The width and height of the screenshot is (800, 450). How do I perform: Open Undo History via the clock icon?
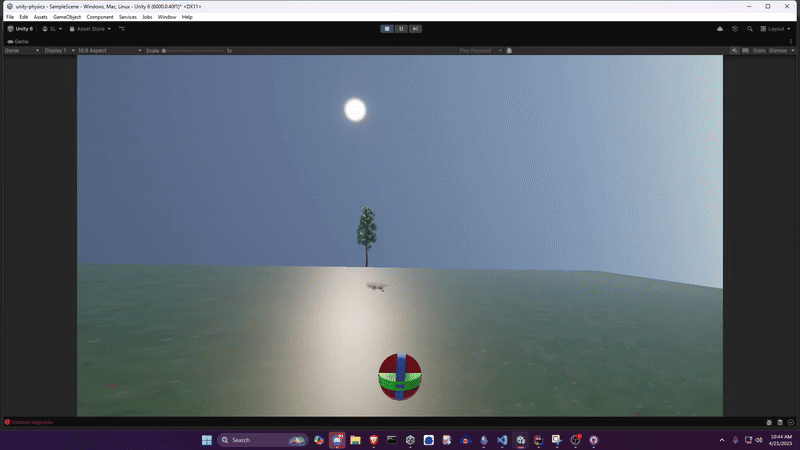click(x=735, y=29)
